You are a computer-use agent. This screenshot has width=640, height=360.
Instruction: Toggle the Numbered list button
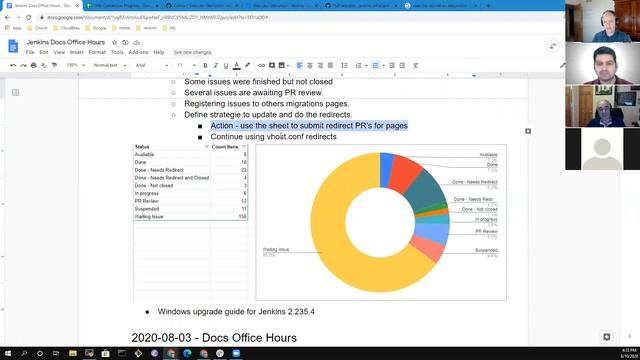(358, 65)
